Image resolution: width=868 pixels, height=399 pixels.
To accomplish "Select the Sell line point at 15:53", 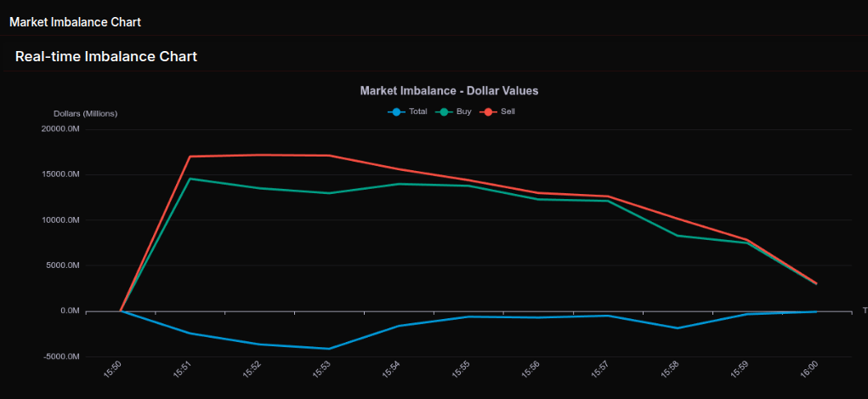I will coord(329,155).
